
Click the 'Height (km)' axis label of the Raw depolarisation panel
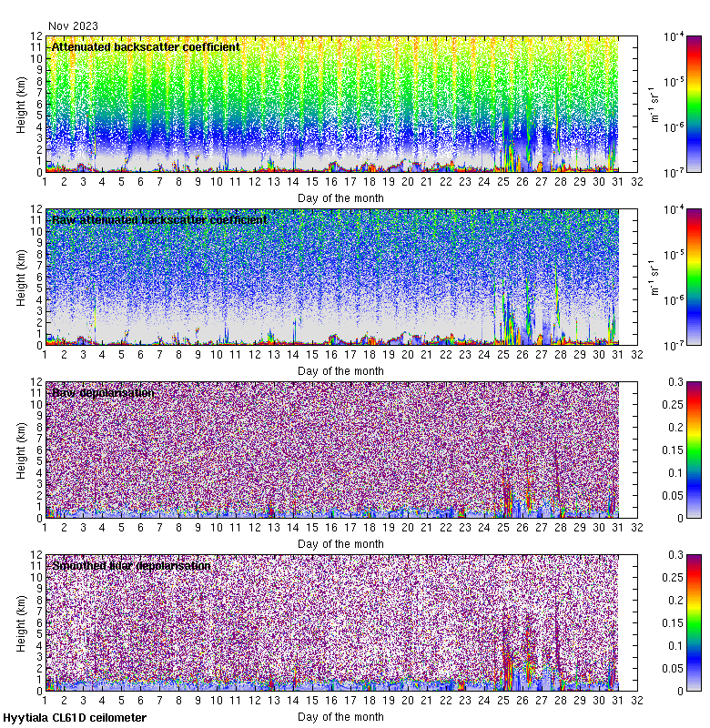(21, 450)
